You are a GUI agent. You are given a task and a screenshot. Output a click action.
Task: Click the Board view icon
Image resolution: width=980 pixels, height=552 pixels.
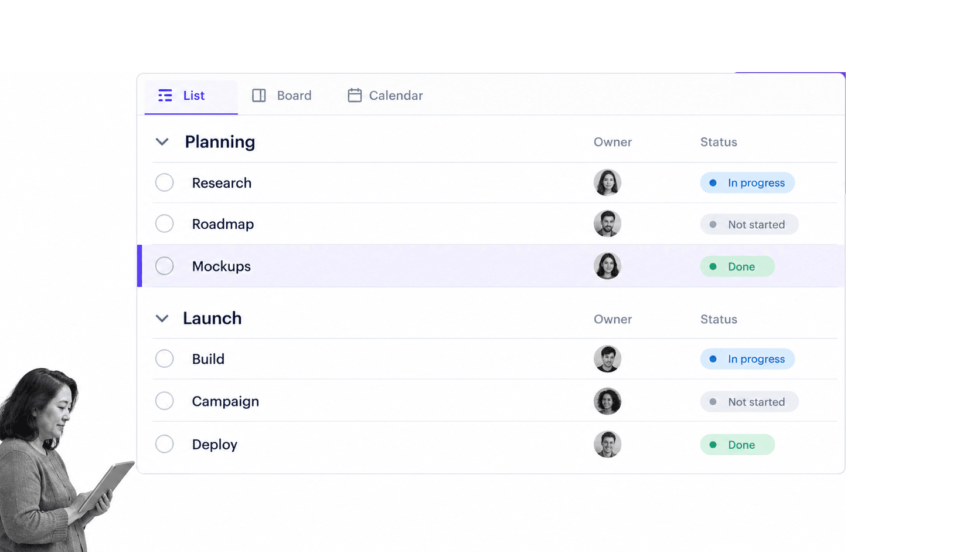click(259, 96)
